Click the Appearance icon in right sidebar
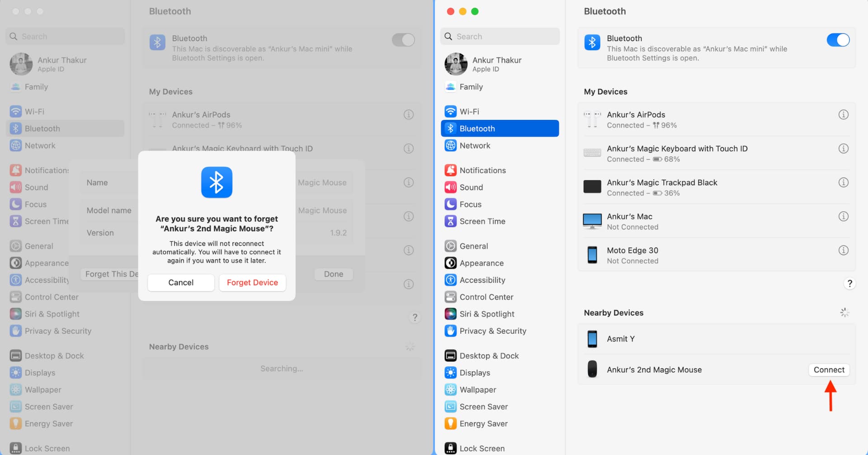This screenshot has width=868, height=455. (x=450, y=263)
